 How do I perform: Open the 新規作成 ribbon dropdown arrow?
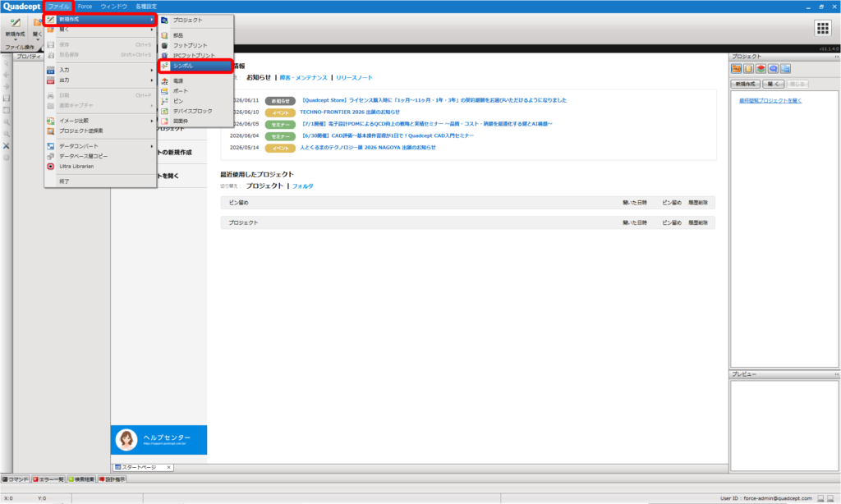15,39
